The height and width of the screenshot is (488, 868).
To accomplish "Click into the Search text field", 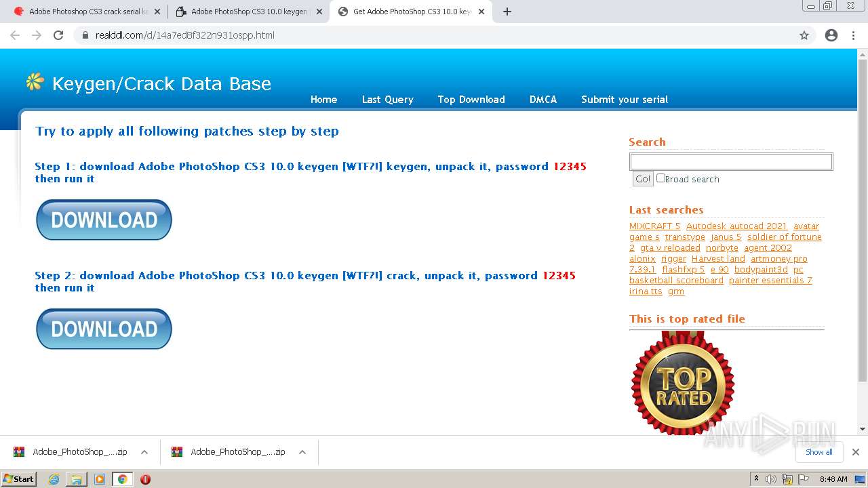I will tap(731, 161).
